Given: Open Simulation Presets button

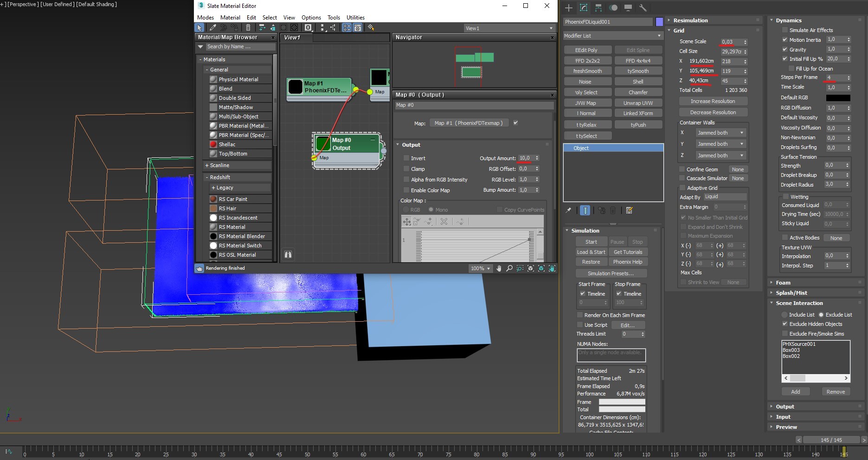Looking at the screenshot, I should (x=611, y=273).
